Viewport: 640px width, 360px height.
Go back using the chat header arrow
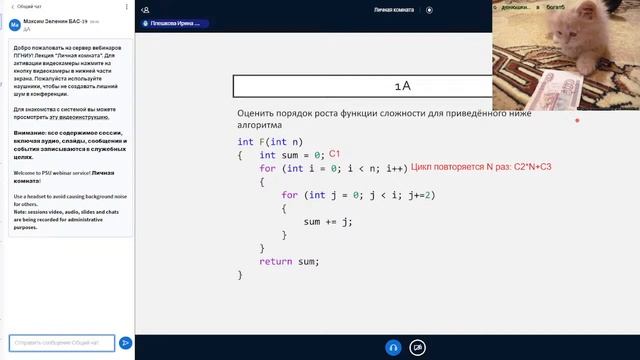(x=13, y=7)
